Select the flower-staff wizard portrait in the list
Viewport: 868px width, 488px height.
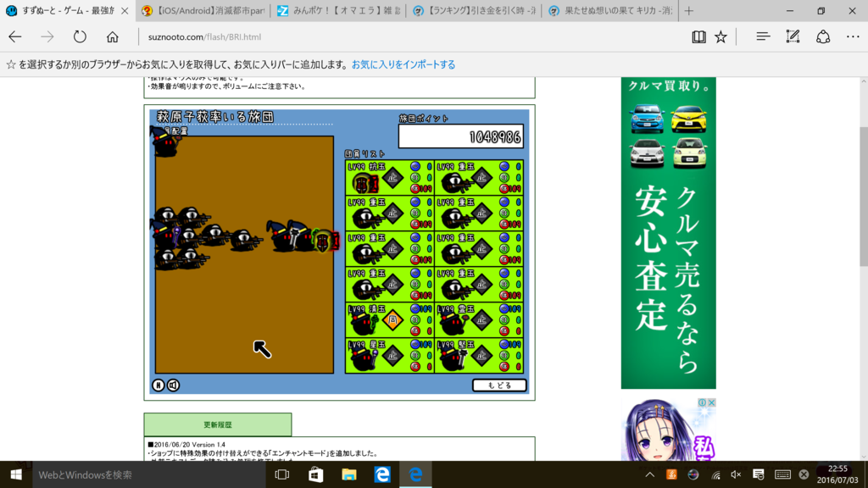coord(453,323)
